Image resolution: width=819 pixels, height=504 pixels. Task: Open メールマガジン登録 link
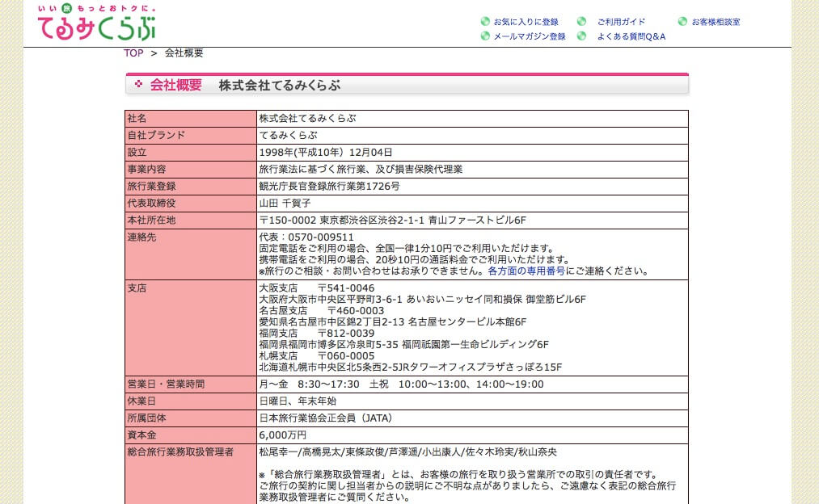[530, 36]
